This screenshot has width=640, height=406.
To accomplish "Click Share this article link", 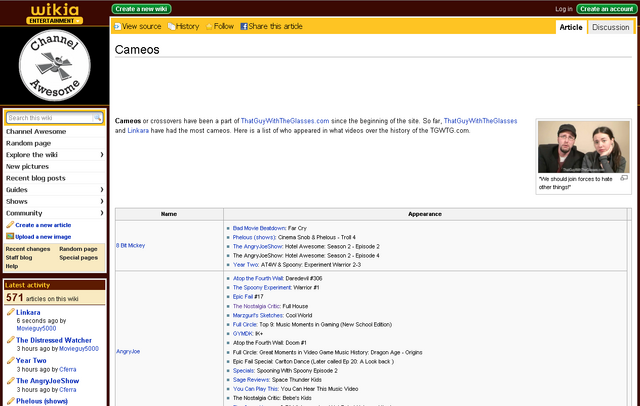I will click(276, 27).
